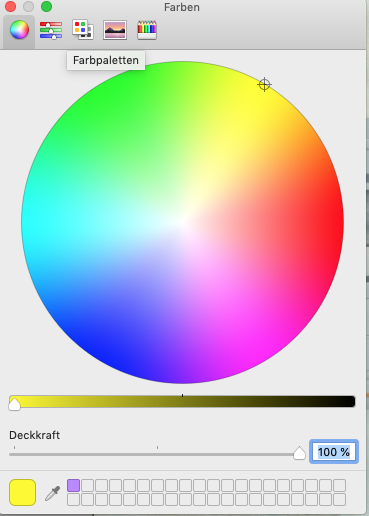The image size is (369, 516).
Task: Click the Farben window title
Action: pos(182,7)
